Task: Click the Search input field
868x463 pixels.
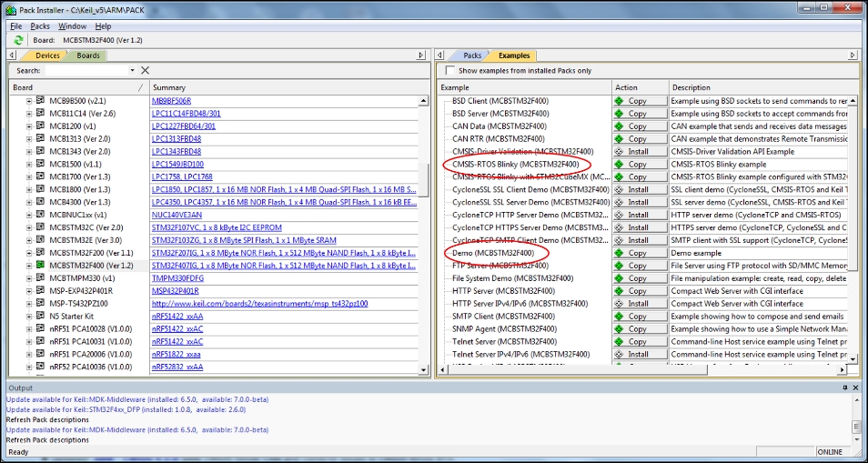Action: coord(86,70)
